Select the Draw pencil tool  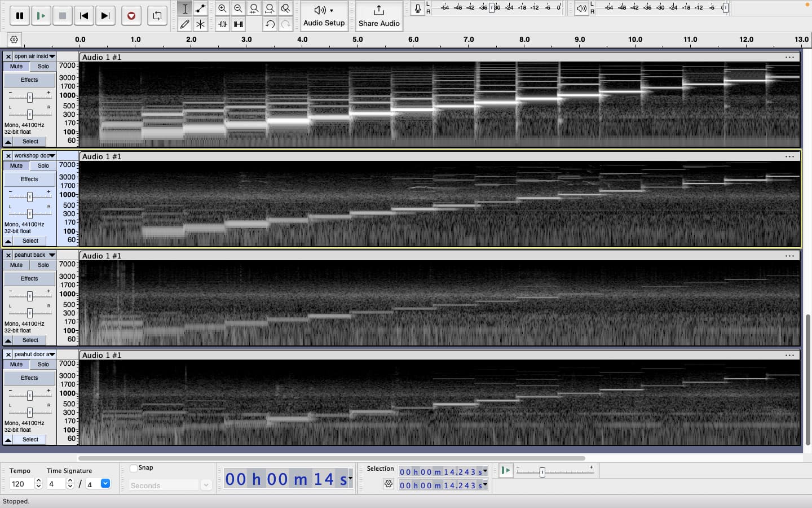[x=185, y=24]
